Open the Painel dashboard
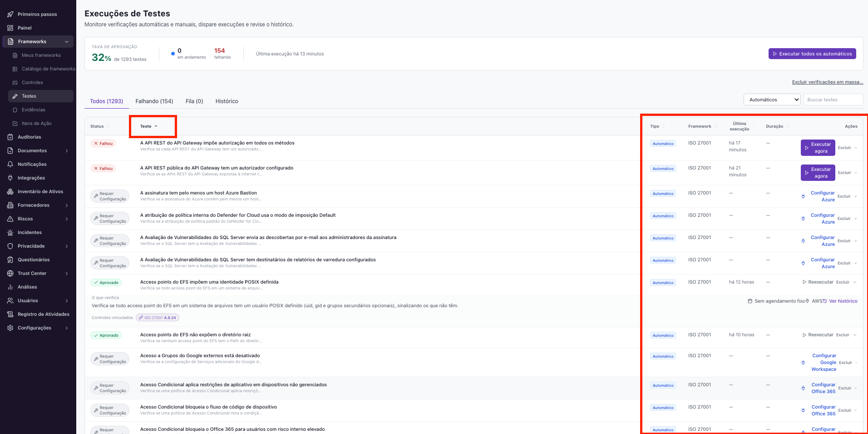Image resolution: width=868 pixels, height=434 pixels. 25,28
